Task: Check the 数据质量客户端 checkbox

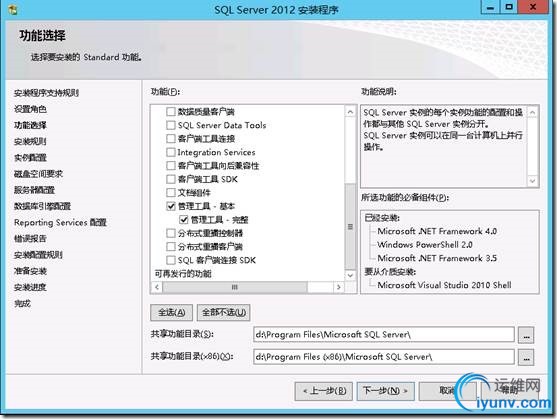Action: (x=171, y=112)
